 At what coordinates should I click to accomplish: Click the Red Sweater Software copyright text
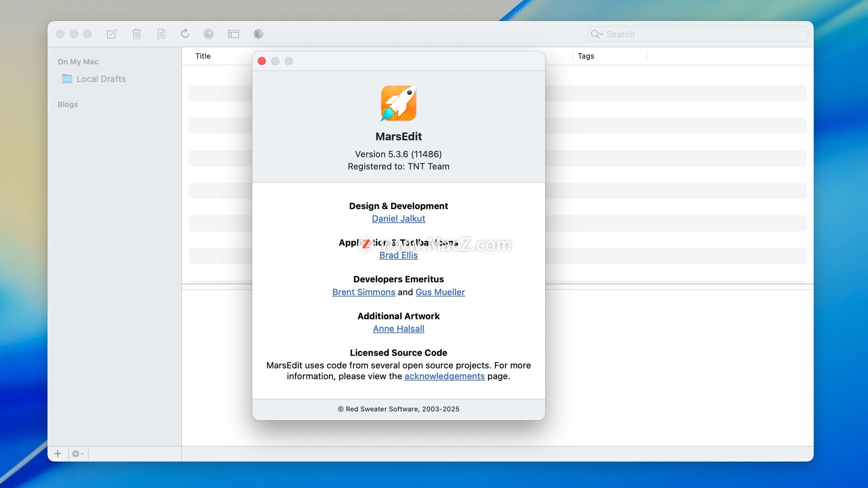pos(398,409)
